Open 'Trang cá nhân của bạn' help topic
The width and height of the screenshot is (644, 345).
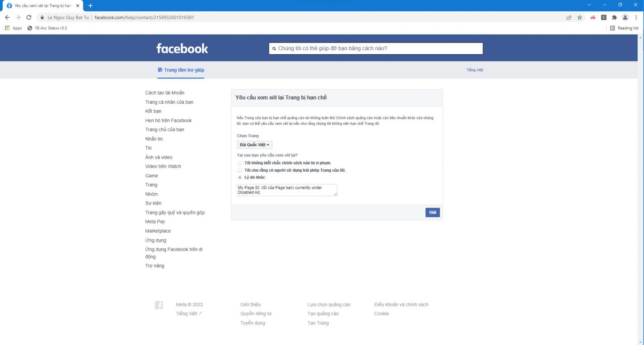click(169, 102)
